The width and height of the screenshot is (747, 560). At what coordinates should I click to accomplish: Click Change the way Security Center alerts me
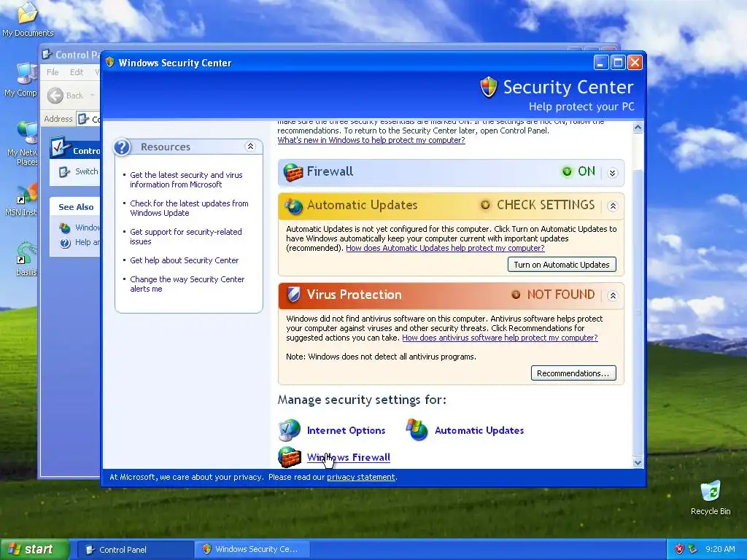pos(187,284)
